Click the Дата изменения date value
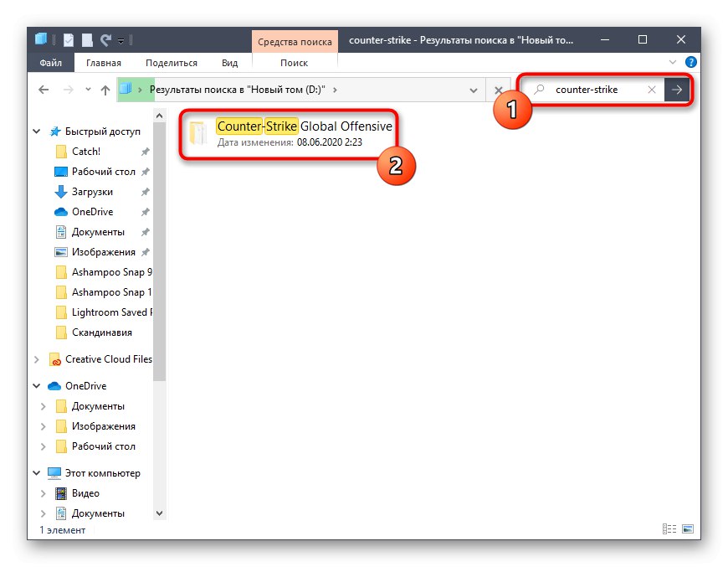 pos(330,142)
